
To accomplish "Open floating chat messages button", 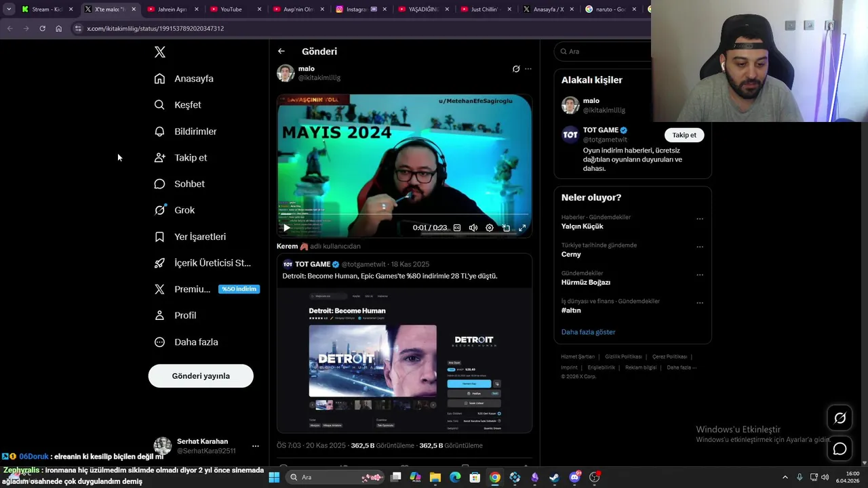I will (x=840, y=449).
